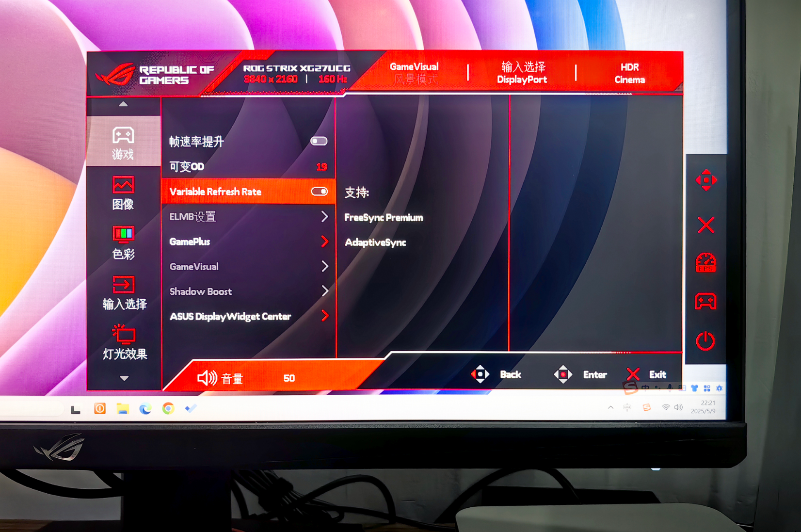The height and width of the screenshot is (532, 801).
Task: Click the FreeSync Premium text
Action: pyautogui.click(x=384, y=218)
